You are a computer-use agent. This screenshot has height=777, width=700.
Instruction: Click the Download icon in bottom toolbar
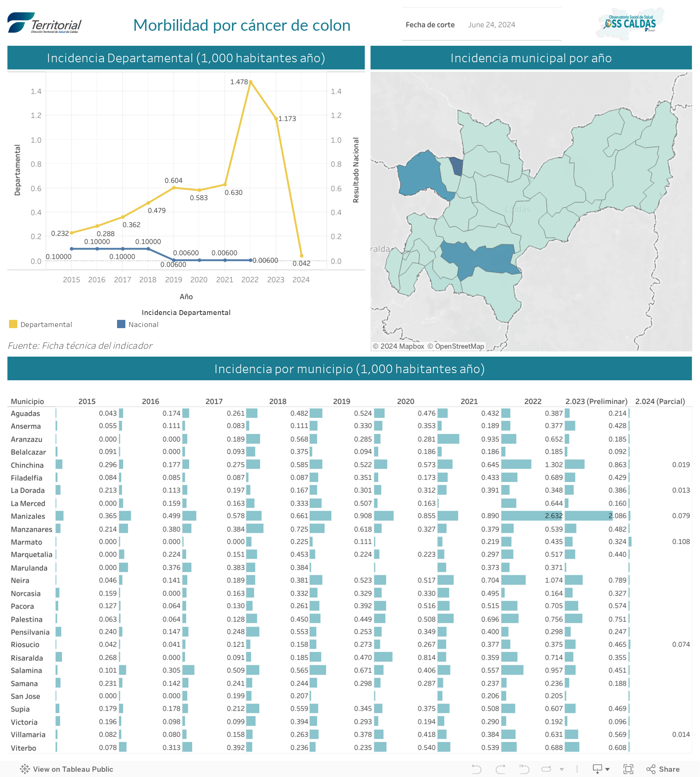[597, 769]
